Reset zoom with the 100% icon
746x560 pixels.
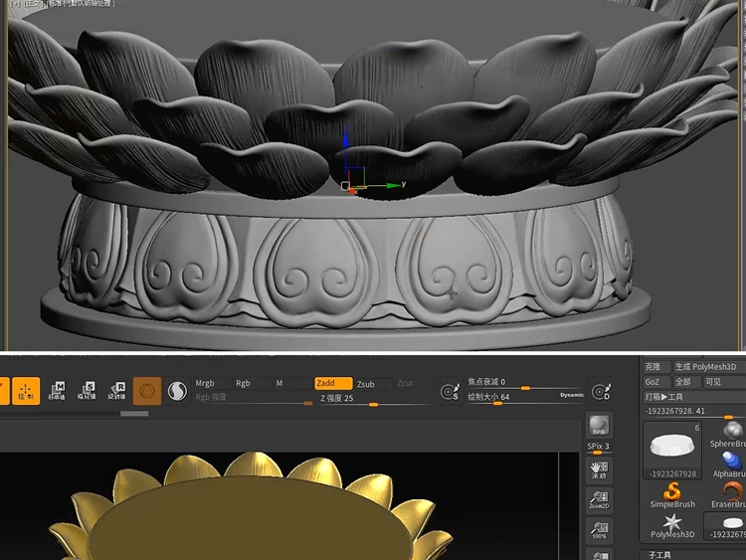coord(599,530)
